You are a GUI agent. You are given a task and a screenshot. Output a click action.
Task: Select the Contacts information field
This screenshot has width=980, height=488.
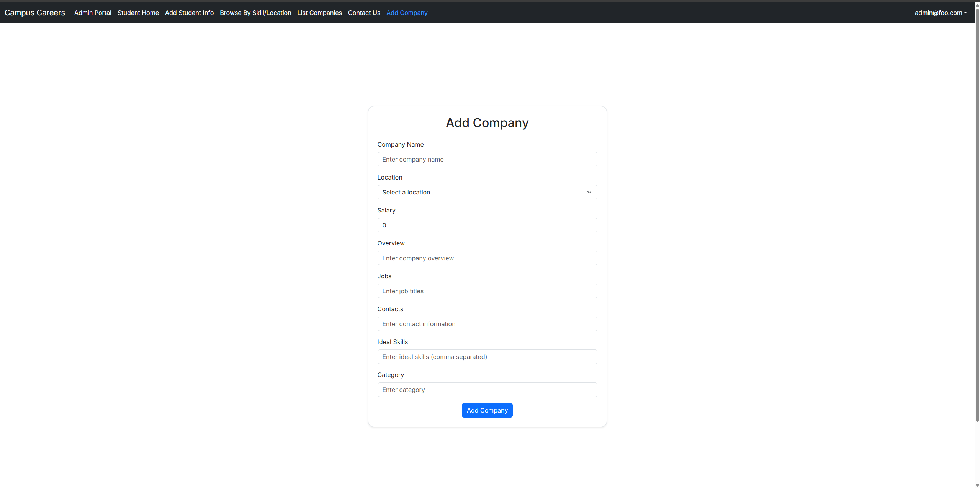point(487,324)
